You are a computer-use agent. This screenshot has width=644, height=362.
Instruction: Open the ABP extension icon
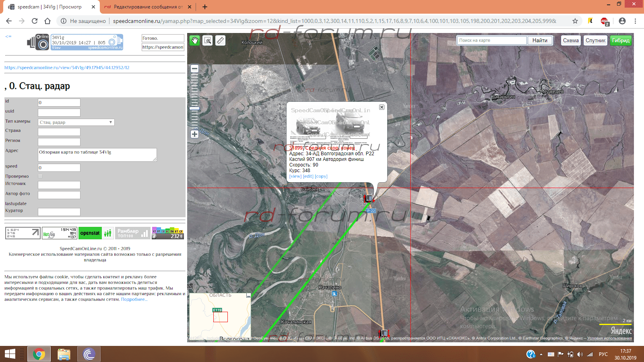click(x=605, y=21)
